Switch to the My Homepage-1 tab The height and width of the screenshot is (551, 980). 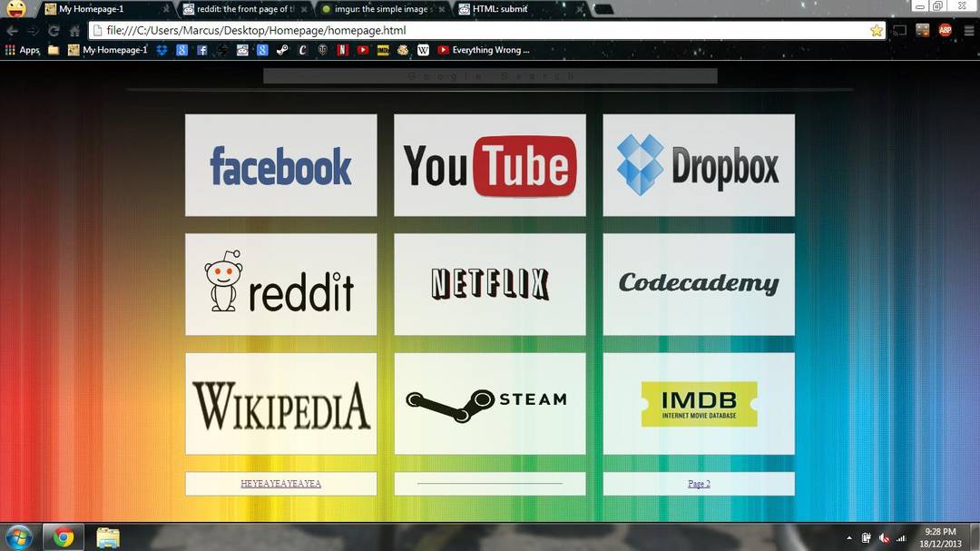[106, 9]
